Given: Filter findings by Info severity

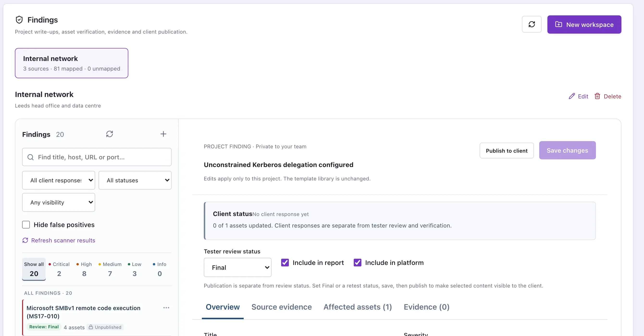Looking at the screenshot, I should coord(160,269).
